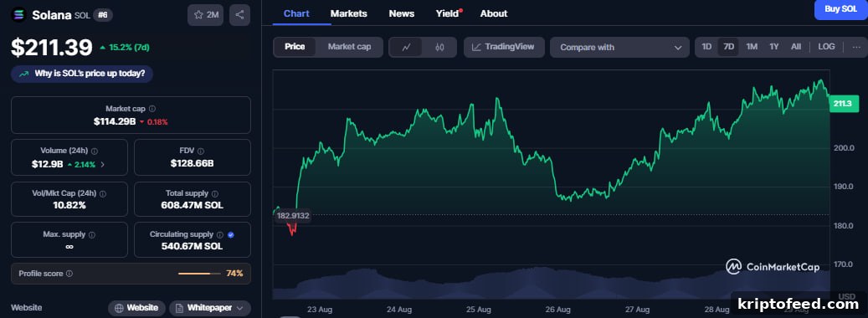Toggle chart to Market cap view
The image size is (868, 318).
coord(349,47)
